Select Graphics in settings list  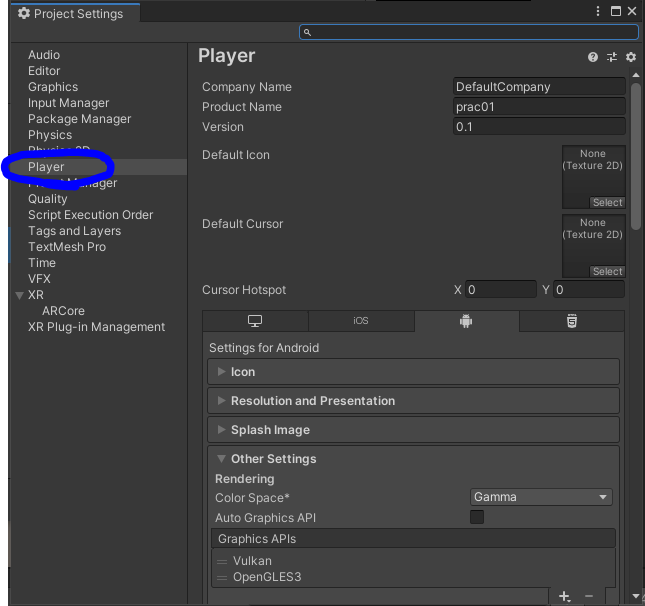[x=53, y=87]
